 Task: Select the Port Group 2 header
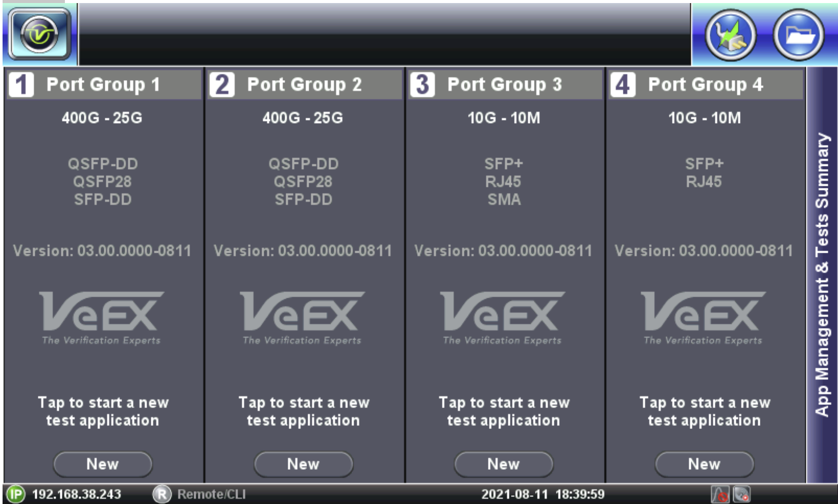[x=304, y=85]
